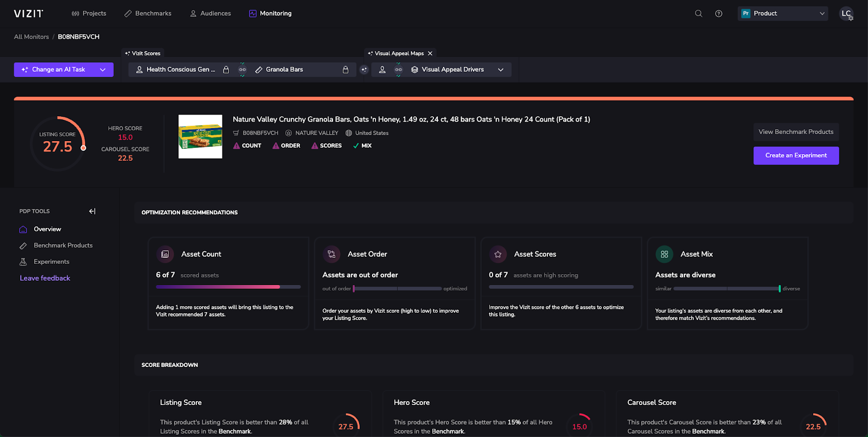Open the Benchmarks menu item
This screenshot has height=437, width=868.
point(148,14)
